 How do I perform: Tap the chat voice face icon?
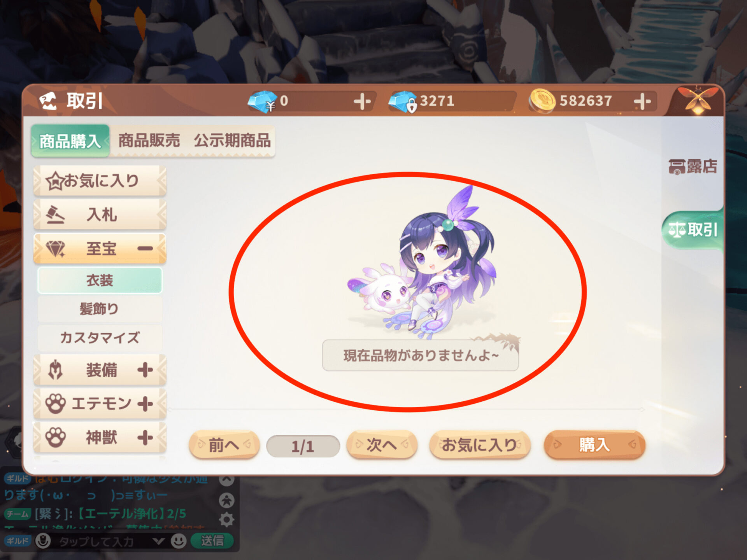click(43, 541)
